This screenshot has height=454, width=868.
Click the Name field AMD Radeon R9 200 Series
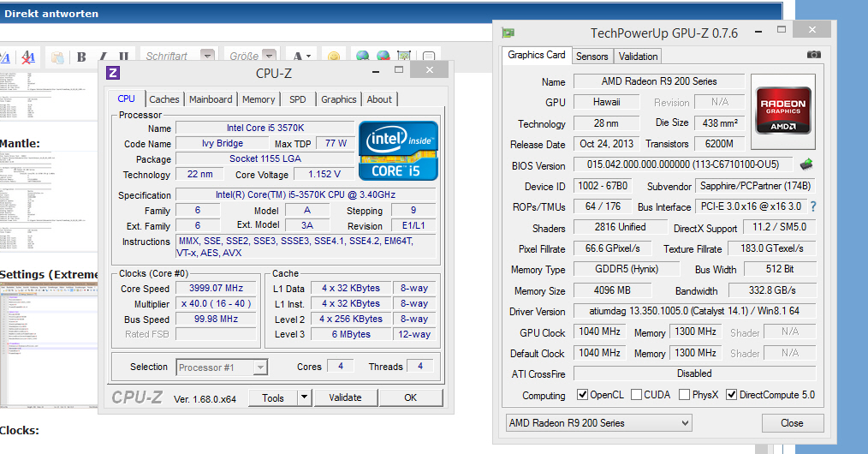coord(659,81)
